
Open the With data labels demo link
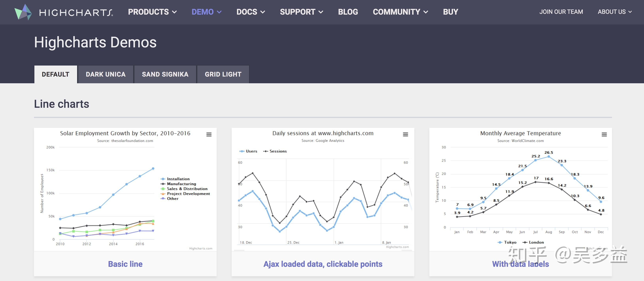pos(520,264)
